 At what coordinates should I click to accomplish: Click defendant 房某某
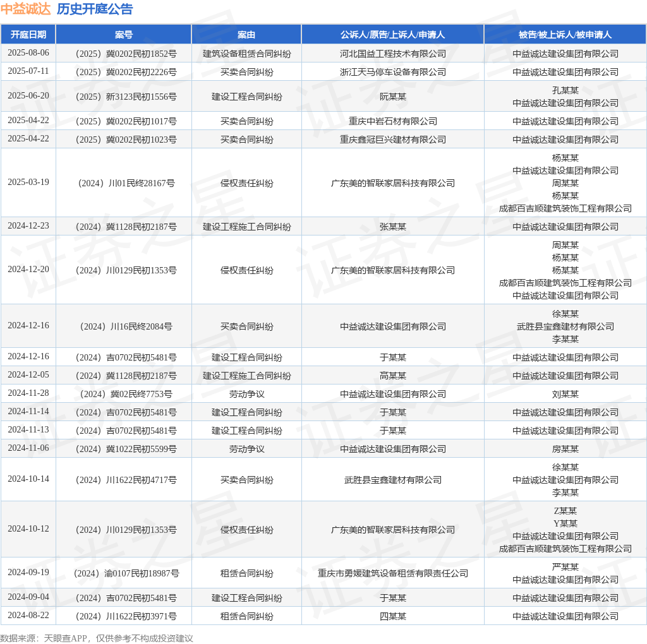(565, 449)
